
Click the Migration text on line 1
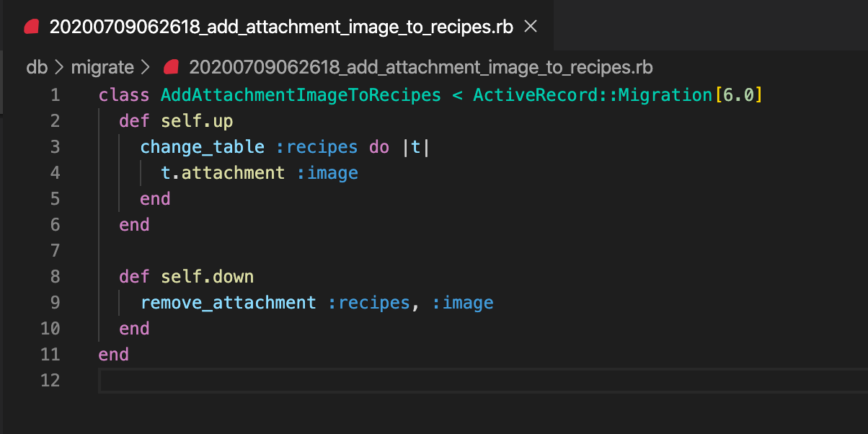[666, 95]
